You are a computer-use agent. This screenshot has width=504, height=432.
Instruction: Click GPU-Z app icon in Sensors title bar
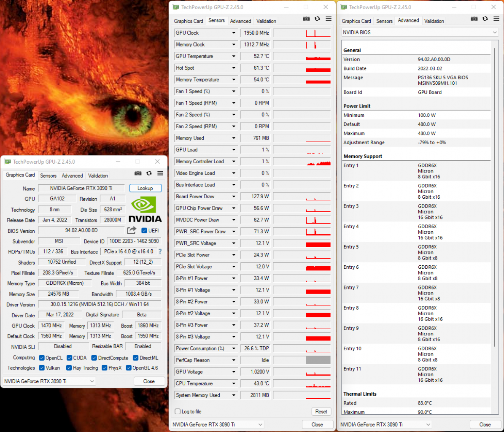[176, 7]
